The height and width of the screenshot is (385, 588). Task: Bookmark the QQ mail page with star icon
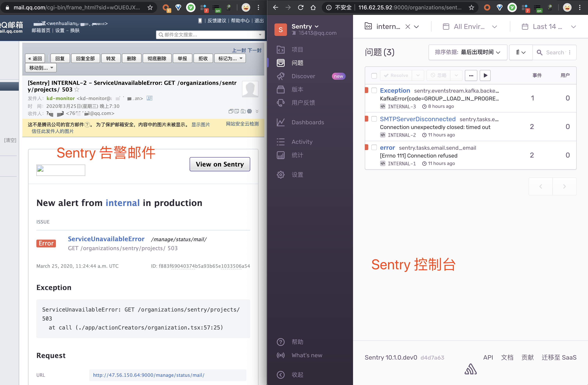tap(150, 7)
